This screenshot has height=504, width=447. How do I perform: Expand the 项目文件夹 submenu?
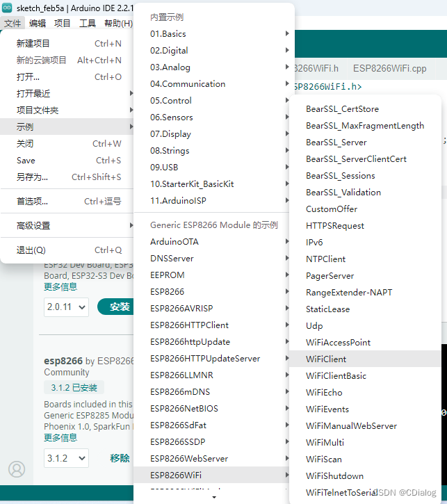click(x=67, y=111)
